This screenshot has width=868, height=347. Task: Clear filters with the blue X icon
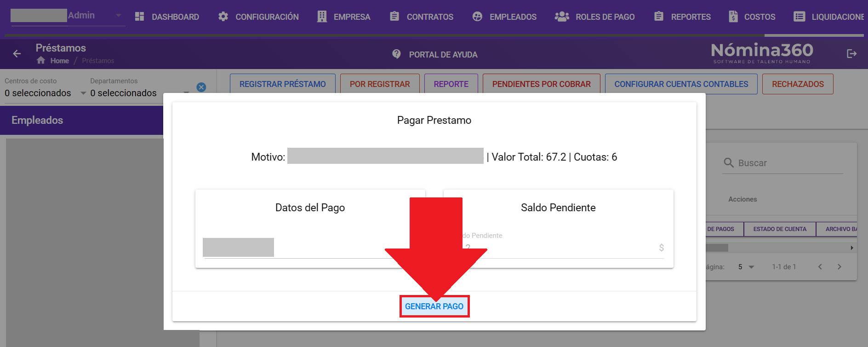pos(201,87)
